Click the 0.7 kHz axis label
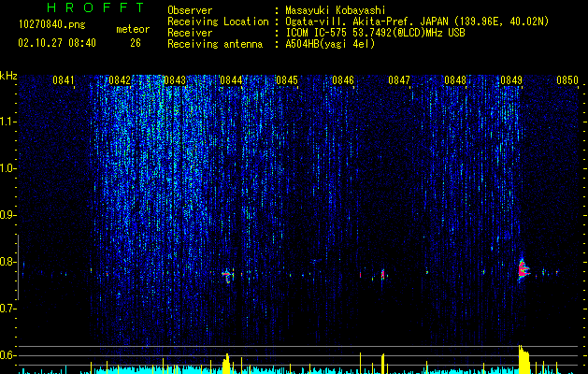Image resolution: width=588 pixels, height=374 pixels. (7, 309)
